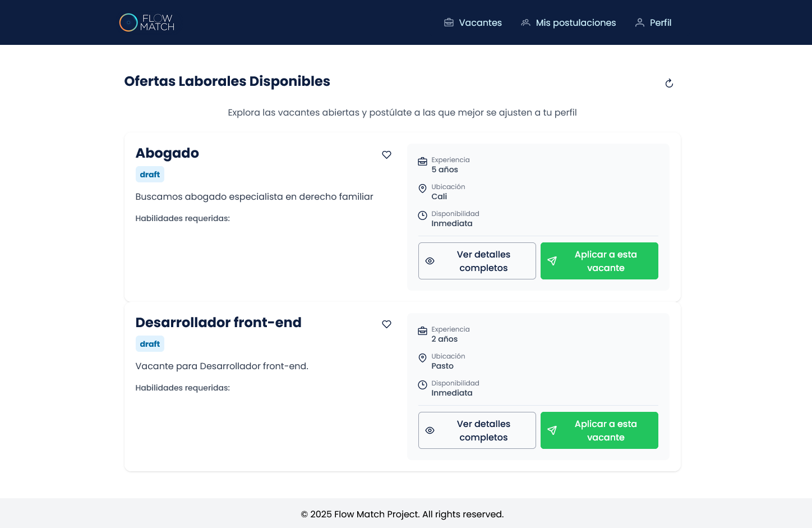812x528 pixels.
Task: Click the draft badge under Abogado
Action: pyautogui.click(x=150, y=175)
